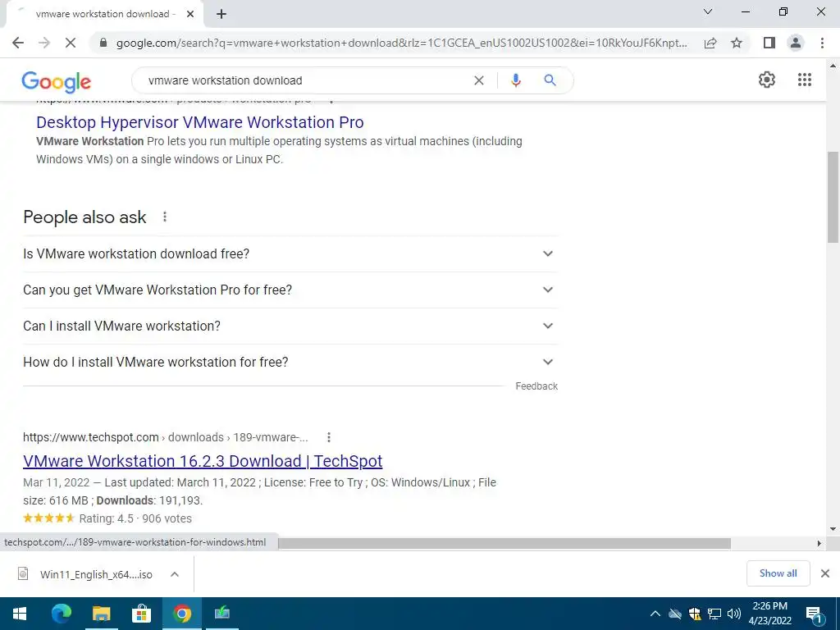Open the Chrome profile menu
The width and height of the screenshot is (840, 630).
pyautogui.click(x=796, y=43)
